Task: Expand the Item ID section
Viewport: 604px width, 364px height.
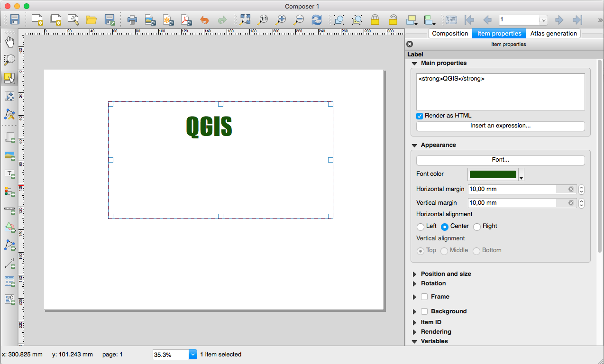Action: (414, 322)
